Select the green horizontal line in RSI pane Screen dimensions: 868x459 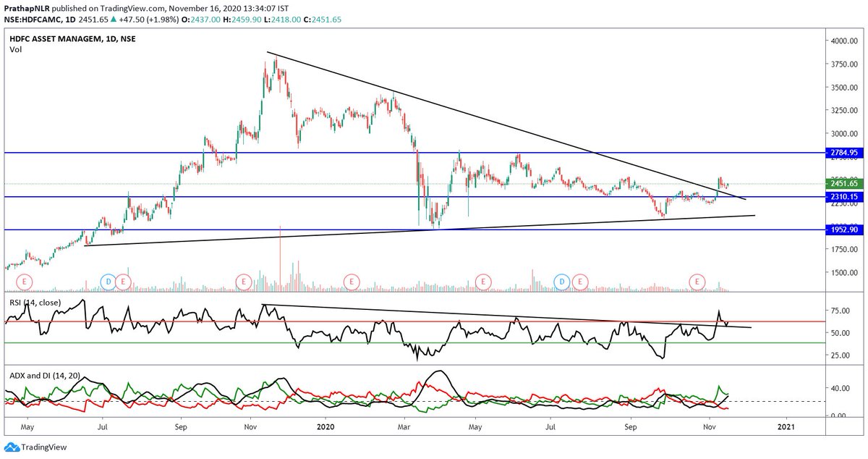point(414,343)
